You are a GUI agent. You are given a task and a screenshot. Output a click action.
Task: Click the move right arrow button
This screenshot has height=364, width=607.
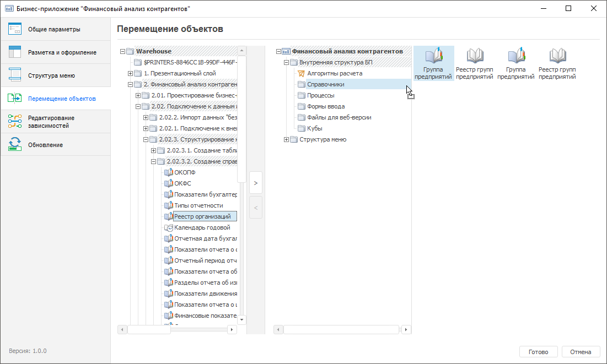tap(256, 182)
